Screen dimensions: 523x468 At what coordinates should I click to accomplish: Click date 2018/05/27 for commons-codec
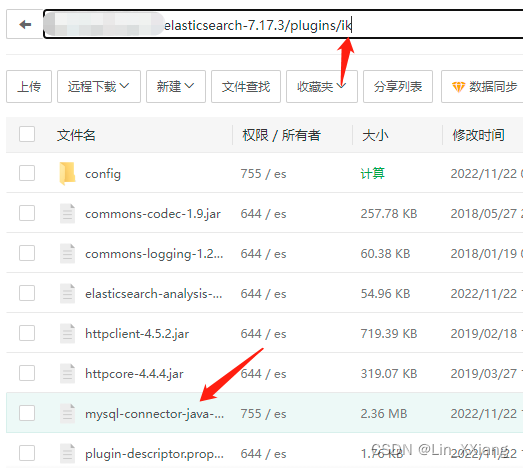487,214
